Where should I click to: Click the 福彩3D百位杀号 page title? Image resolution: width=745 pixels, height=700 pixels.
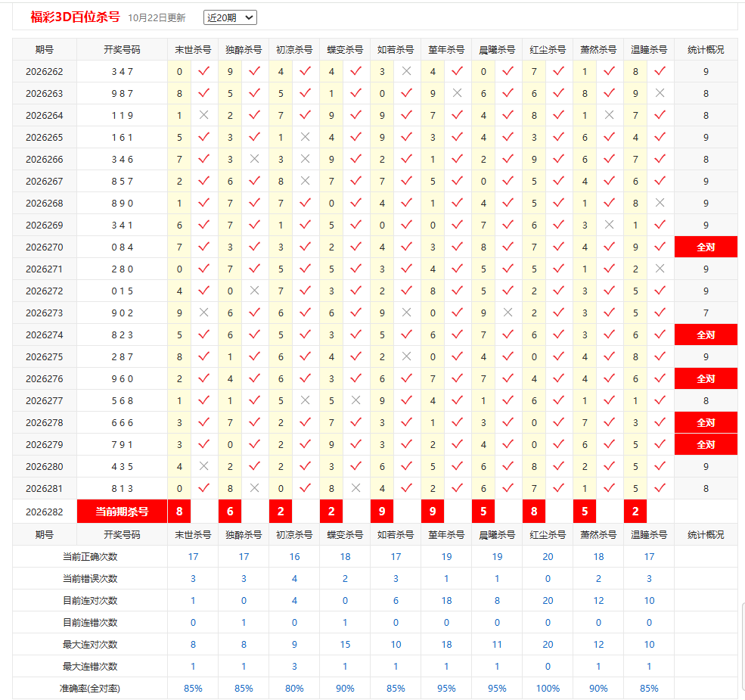pyautogui.click(x=75, y=17)
